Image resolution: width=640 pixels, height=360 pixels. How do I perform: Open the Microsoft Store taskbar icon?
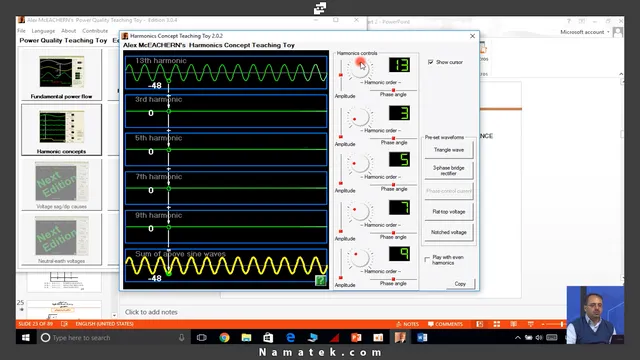coord(268,338)
